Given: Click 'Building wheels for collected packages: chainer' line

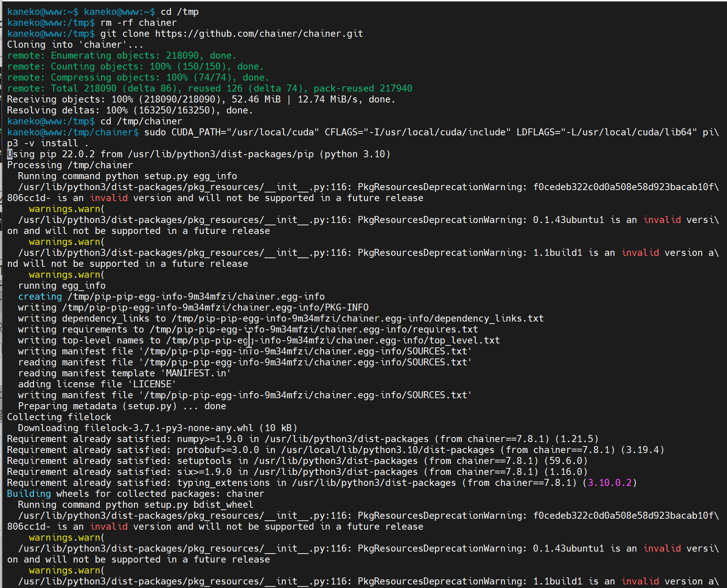Looking at the screenshot, I should point(136,494).
